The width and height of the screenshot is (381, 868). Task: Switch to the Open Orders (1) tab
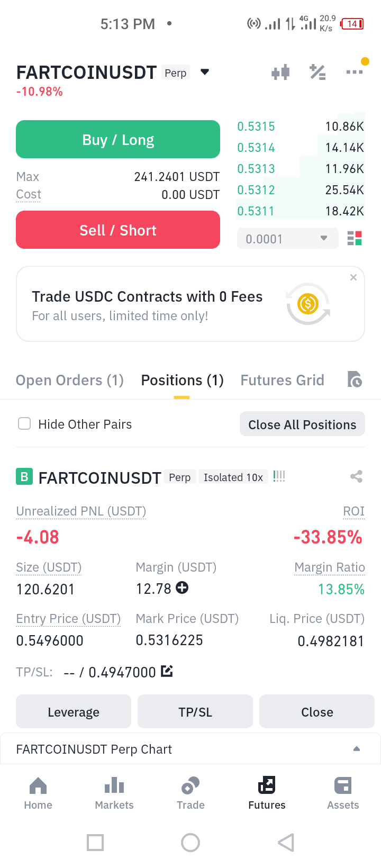[70, 380]
